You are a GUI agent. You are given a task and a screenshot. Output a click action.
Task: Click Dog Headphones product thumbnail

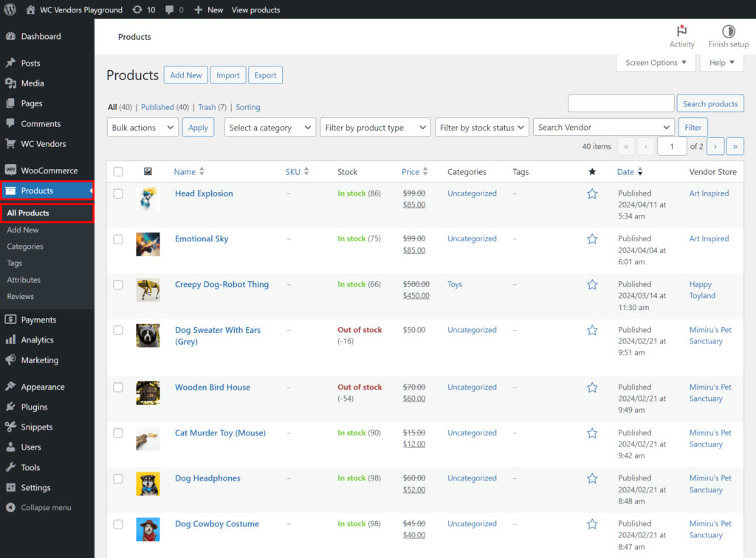click(x=148, y=483)
